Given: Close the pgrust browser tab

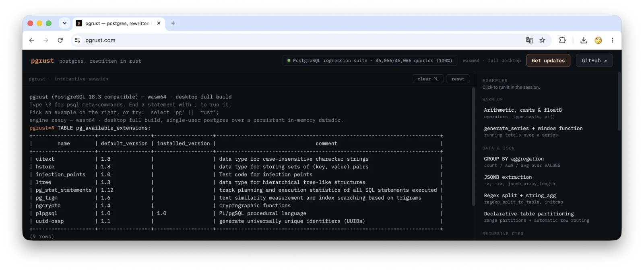Looking at the screenshot, I should click(159, 23).
